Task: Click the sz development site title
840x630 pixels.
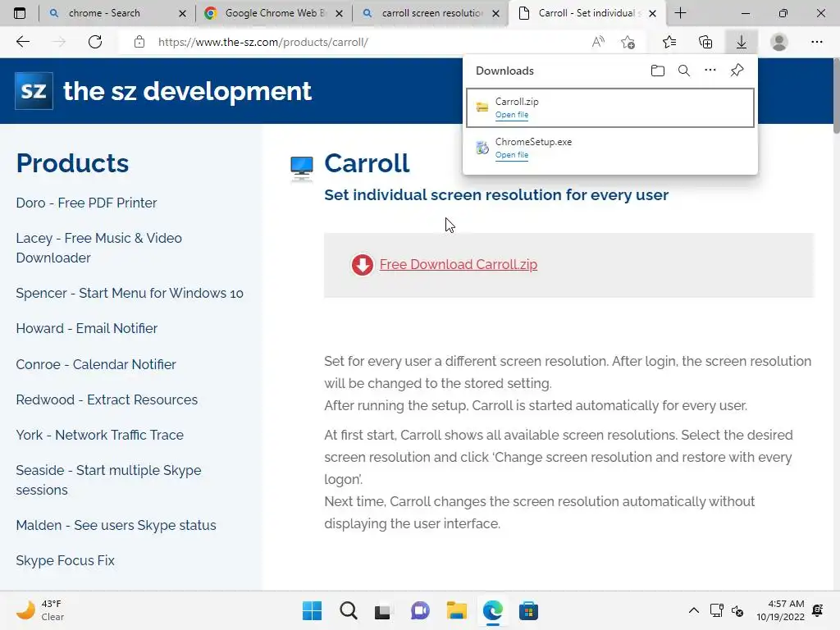Action: click(x=187, y=91)
